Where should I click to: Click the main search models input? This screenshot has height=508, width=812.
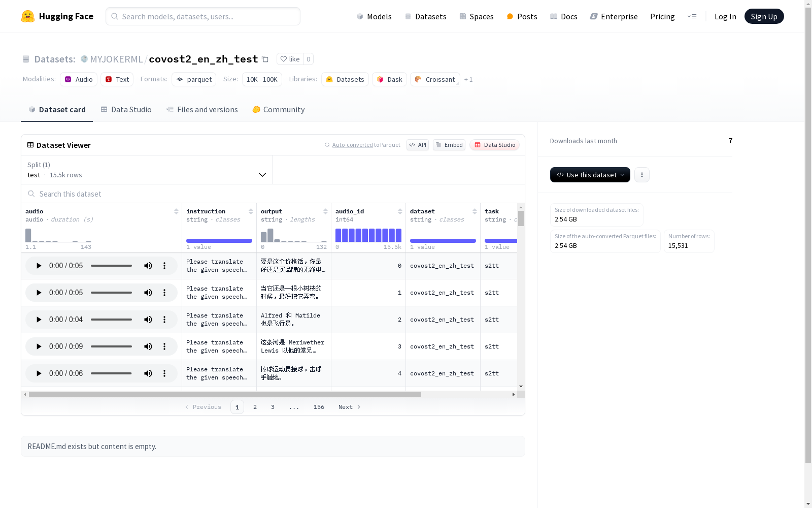[x=203, y=16]
